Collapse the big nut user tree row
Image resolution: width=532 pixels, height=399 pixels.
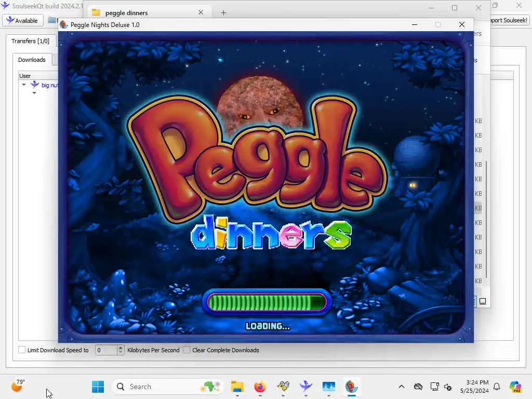(24, 85)
